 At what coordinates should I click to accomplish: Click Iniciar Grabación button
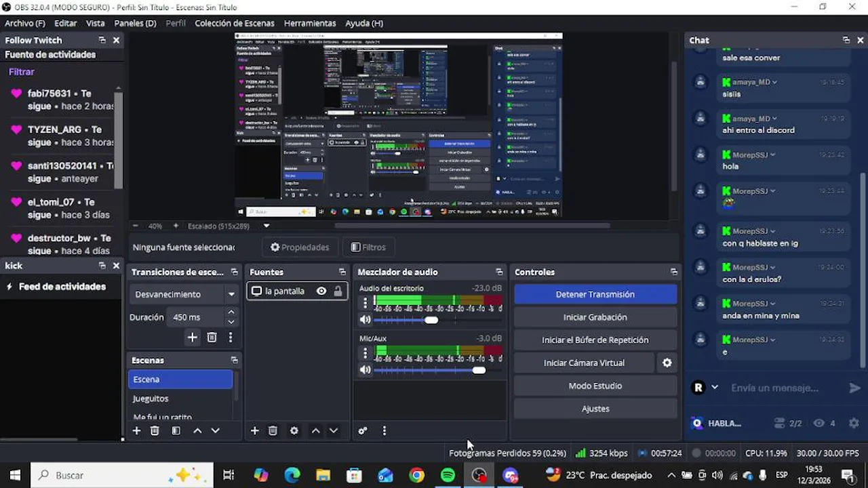595,317
